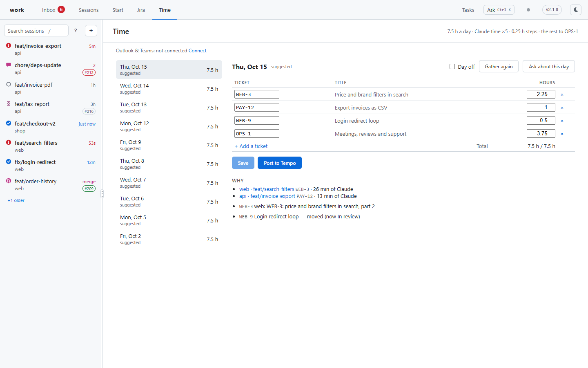Click blue check icon for fix/login-redirect
Screen dimensions: 588x368
pos(9,162)
